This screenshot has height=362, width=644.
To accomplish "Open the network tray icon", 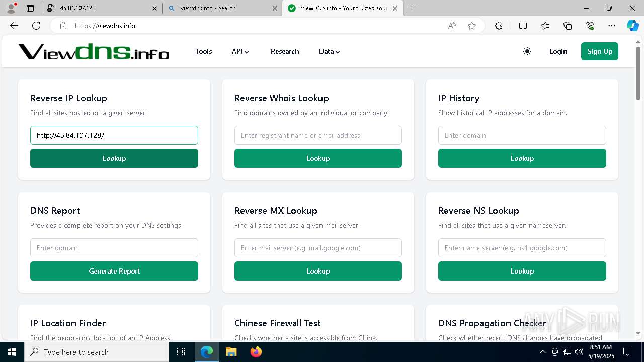I will click(x=567, y=352).
